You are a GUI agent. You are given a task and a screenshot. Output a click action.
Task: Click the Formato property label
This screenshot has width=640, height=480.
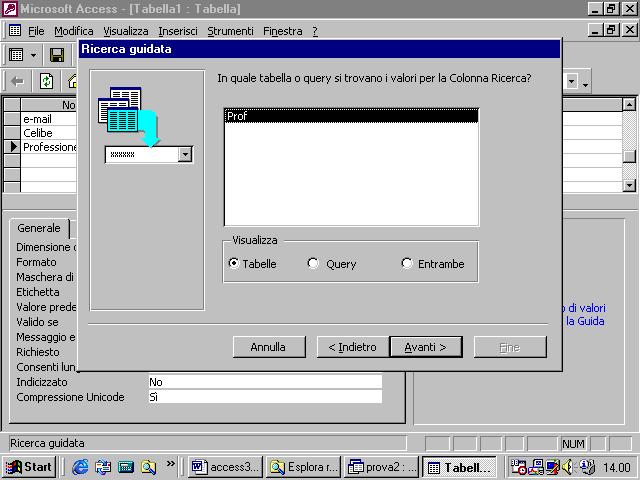point(36,262)
